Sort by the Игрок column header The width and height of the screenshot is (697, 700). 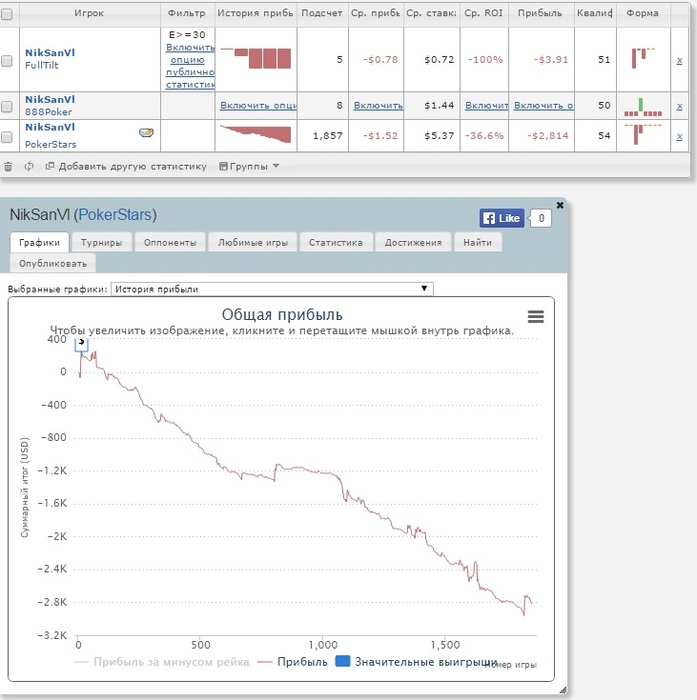(89, 13)
